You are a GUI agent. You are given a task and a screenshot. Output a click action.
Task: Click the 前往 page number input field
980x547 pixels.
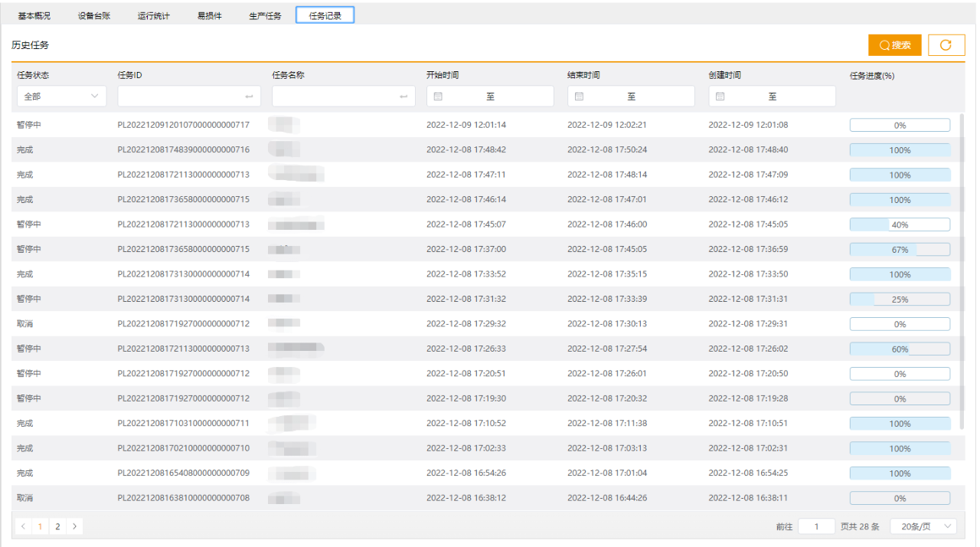coord(816,526)
